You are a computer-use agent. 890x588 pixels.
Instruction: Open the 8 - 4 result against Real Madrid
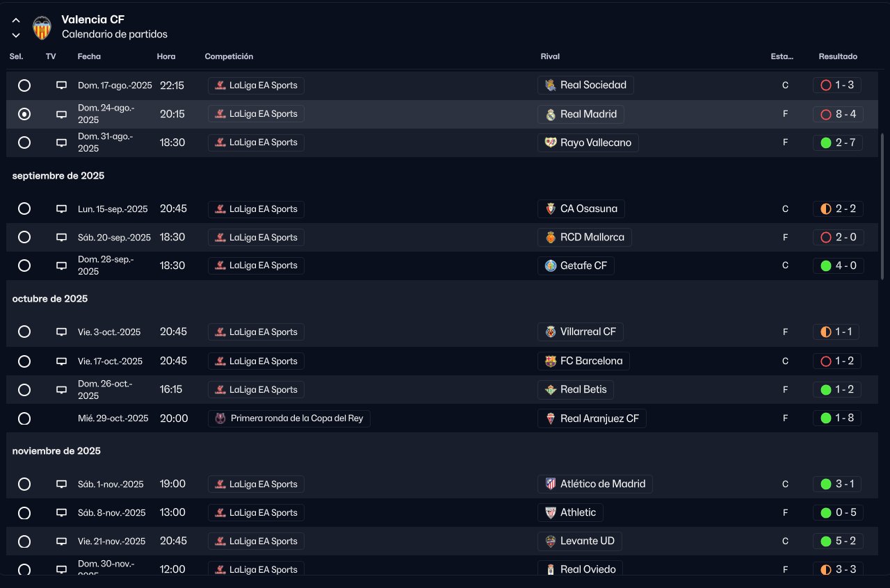click(x=838, y=114)
